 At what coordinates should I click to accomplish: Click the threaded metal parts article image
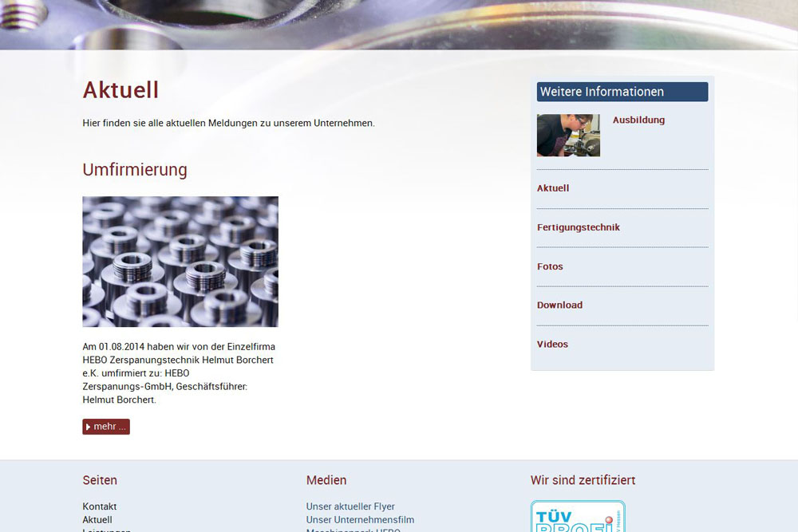pos(180,262)
